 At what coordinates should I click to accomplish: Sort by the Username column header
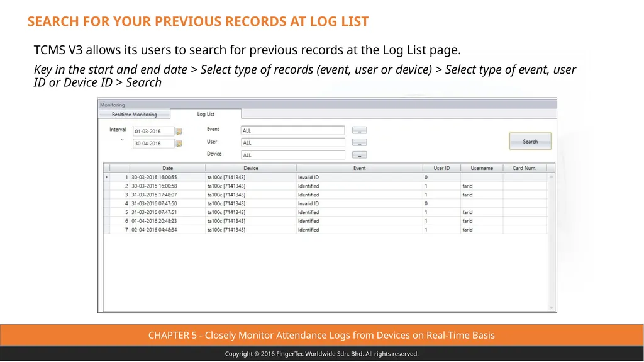click(482, 168)
